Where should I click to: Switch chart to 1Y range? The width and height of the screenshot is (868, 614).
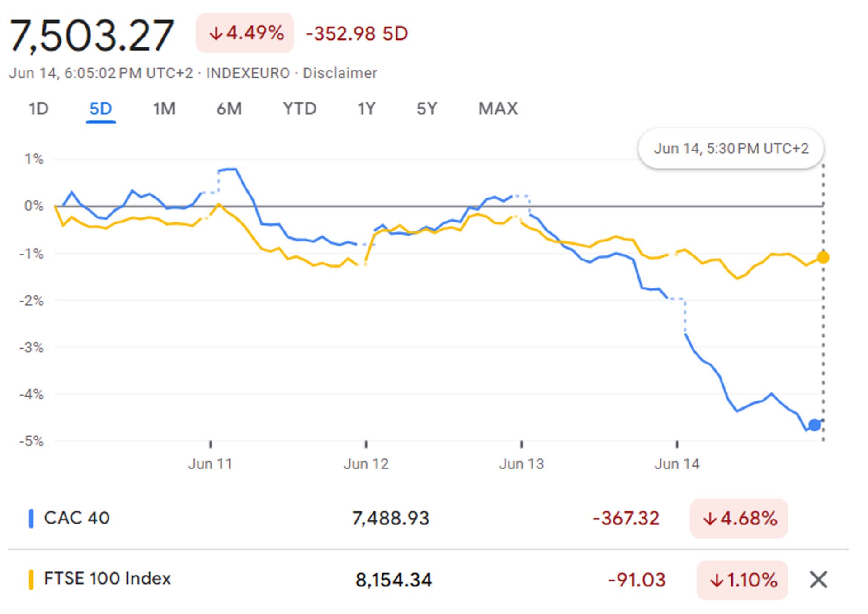tap(366, 109)
